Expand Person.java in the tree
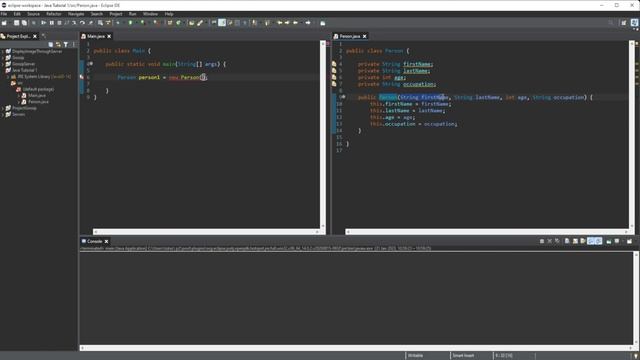Image resolution: width=640 pixels, height=360 pixels. tap(18, 102)
